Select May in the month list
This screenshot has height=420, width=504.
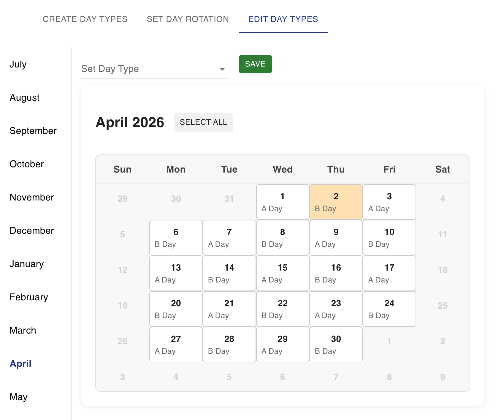pos(18,397)
